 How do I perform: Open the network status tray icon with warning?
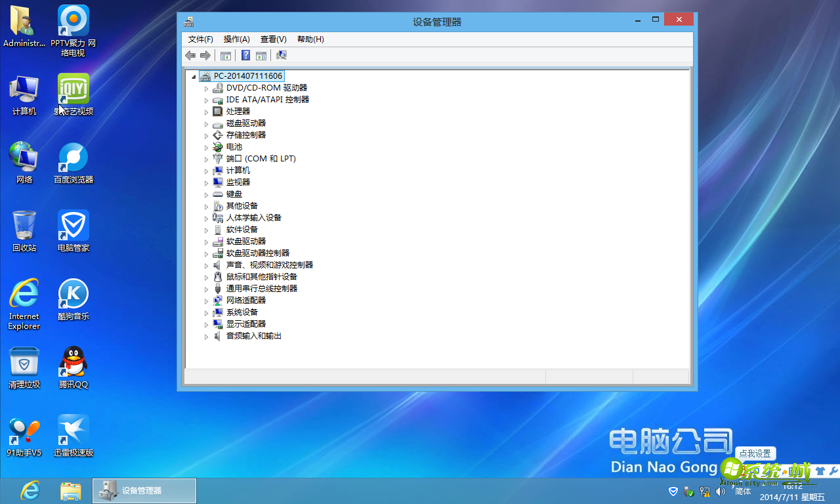coord(704,491)
